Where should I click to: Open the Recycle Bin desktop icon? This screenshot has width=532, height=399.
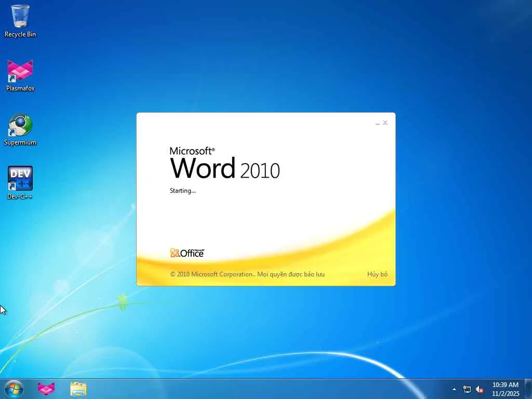tap(20, 21)
